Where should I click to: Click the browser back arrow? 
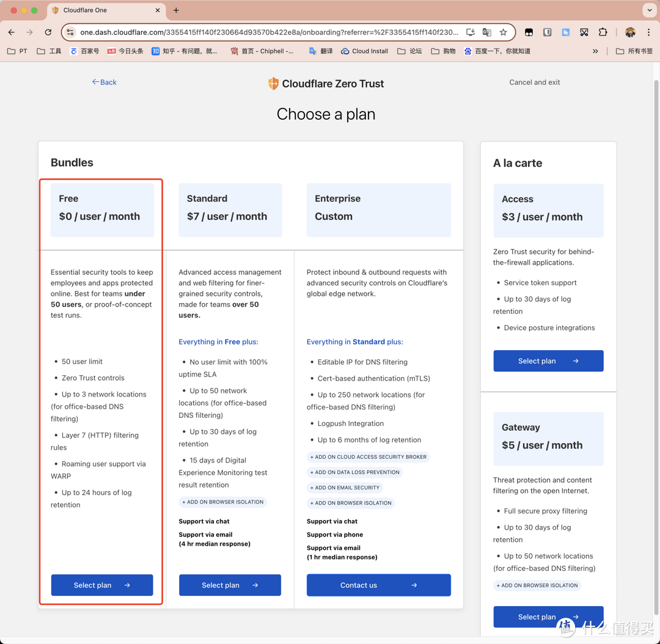pos(12,32)
